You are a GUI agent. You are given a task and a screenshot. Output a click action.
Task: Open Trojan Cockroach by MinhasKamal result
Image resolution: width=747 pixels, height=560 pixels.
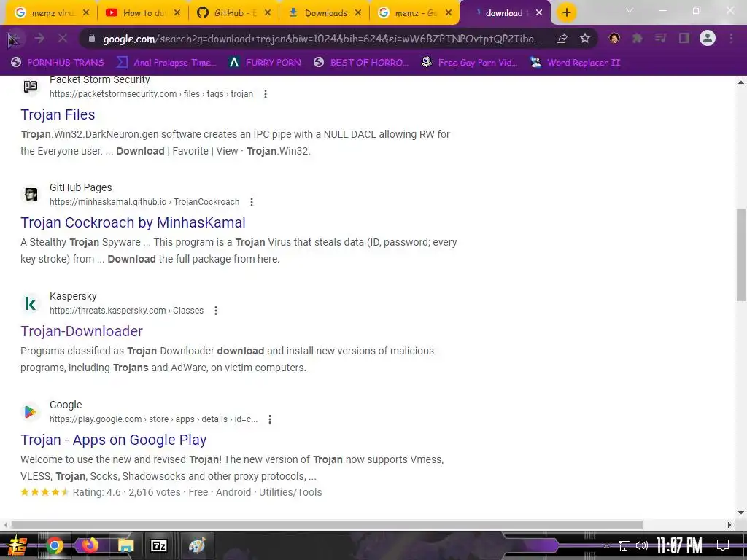pos(133,222)
